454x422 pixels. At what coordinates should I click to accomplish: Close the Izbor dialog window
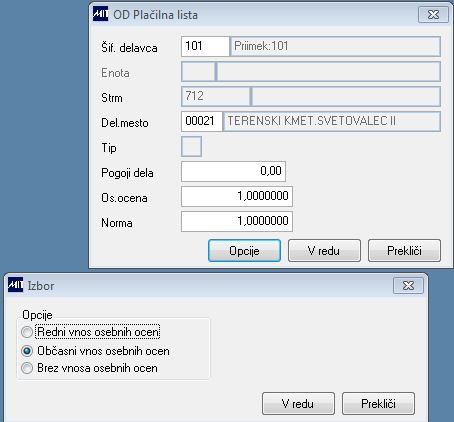tap(409, 286)
